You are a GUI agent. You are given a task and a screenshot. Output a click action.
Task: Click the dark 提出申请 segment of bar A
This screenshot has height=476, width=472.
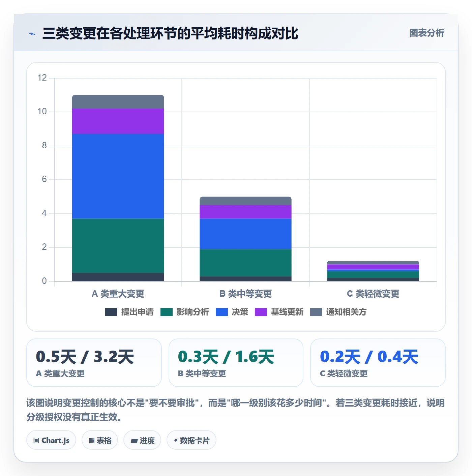tap(118, 277)
